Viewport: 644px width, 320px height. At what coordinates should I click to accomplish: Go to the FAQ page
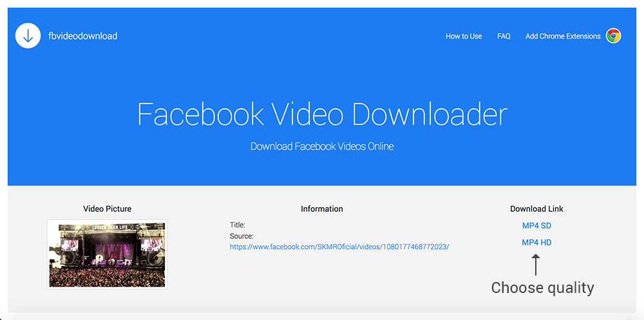click(x=504, y=36)
